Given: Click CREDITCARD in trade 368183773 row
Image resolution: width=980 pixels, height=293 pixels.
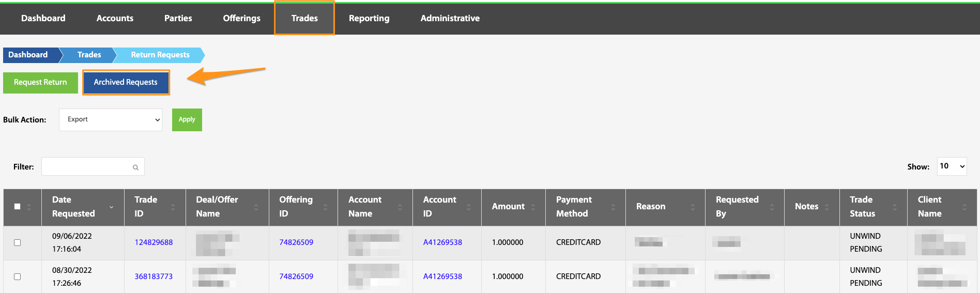Looking at the screenshot, I should coord(578,276).
